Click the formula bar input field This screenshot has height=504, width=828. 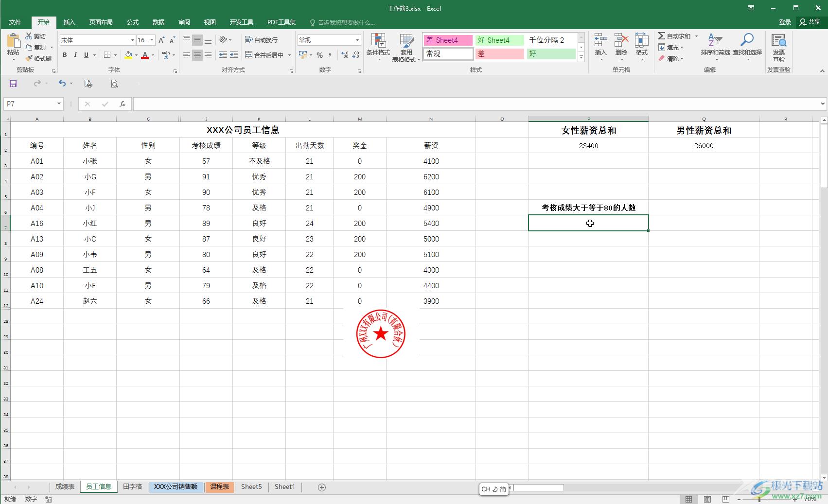[x=476, y=104]
